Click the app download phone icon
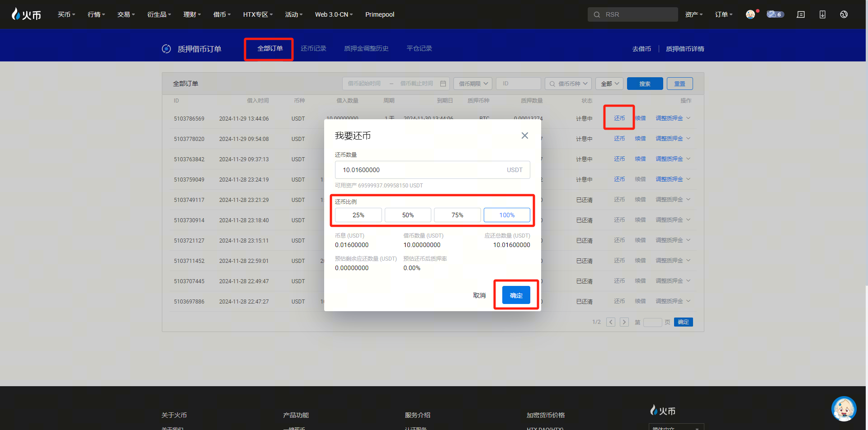The width and height of the screenshot is (868, 430). pos(822,14)
